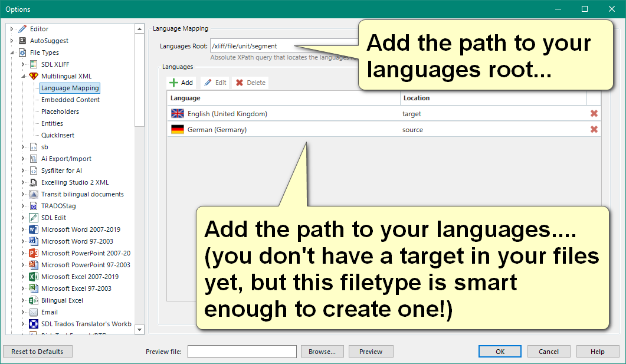Click the Editor pencil icon

(23, 29)
